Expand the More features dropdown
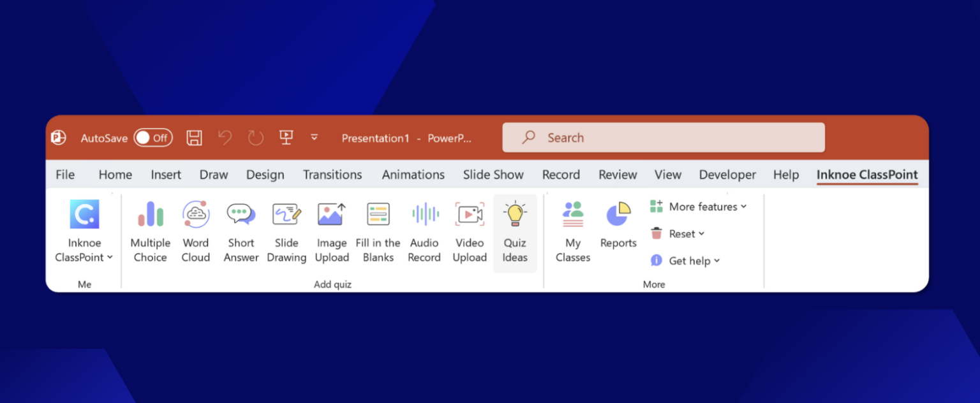The image size is (980, 403). pyautogui.click(x=698, y=206)
